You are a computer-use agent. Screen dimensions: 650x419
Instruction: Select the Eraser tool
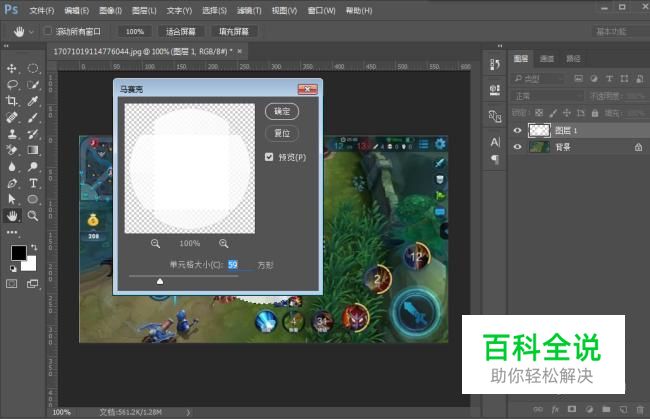(x=12, y=150)
